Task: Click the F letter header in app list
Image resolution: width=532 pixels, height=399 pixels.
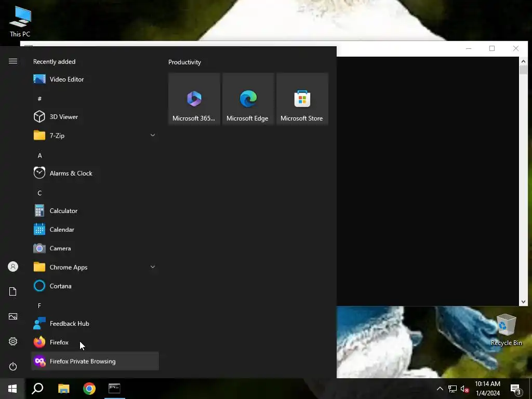Action: pos(39,305)
